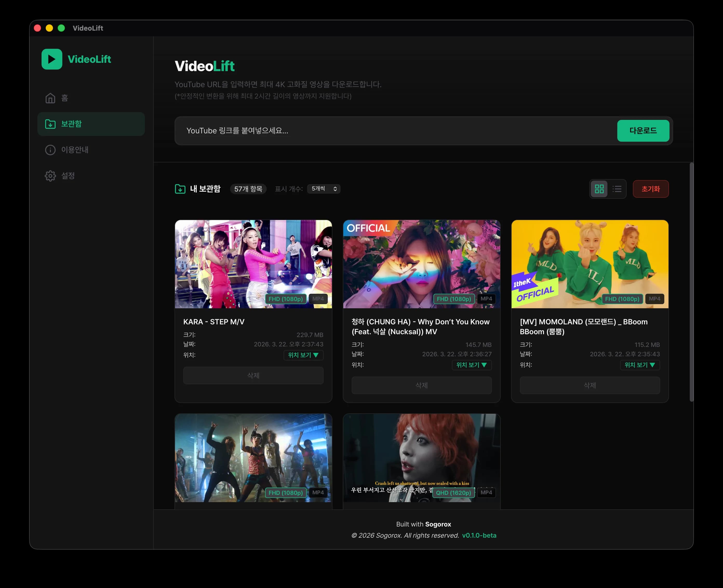The height and width of the screenshot is (588, 723).
Task: Open 설정 menu item
Action: point(91,176)
